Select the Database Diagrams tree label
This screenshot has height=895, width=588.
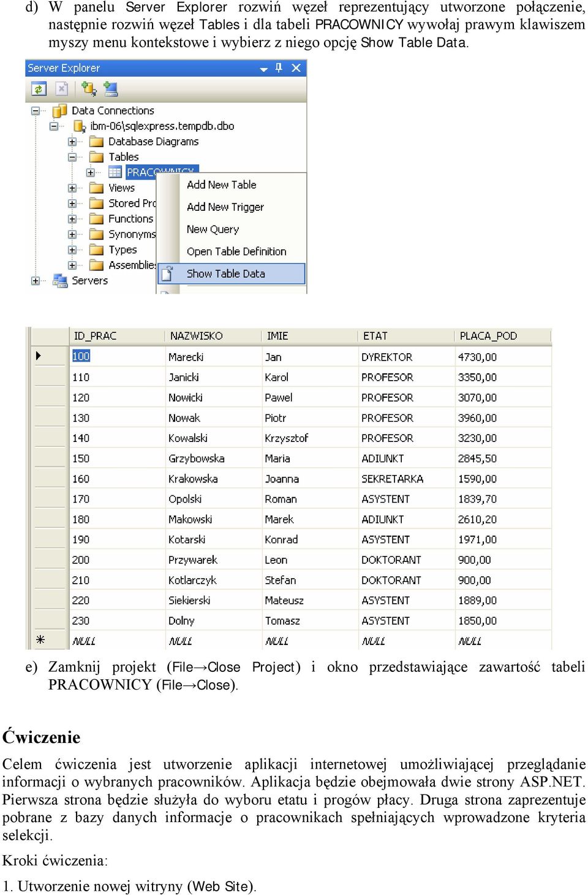tap(154, 142)
